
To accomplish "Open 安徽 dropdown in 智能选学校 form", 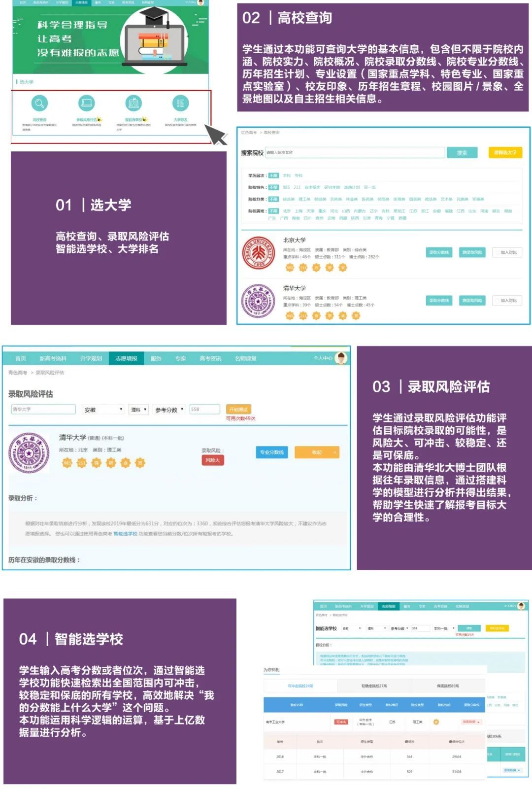I will (352, 628).
